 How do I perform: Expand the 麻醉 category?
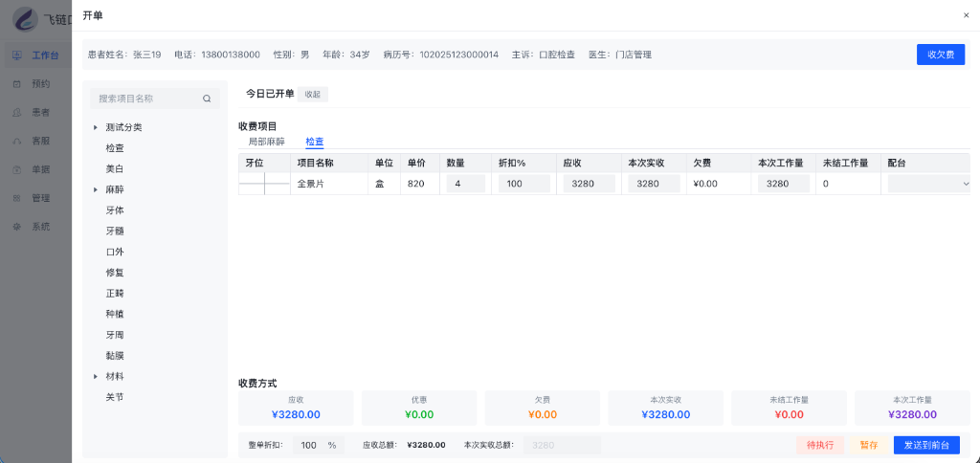[96, 189]
